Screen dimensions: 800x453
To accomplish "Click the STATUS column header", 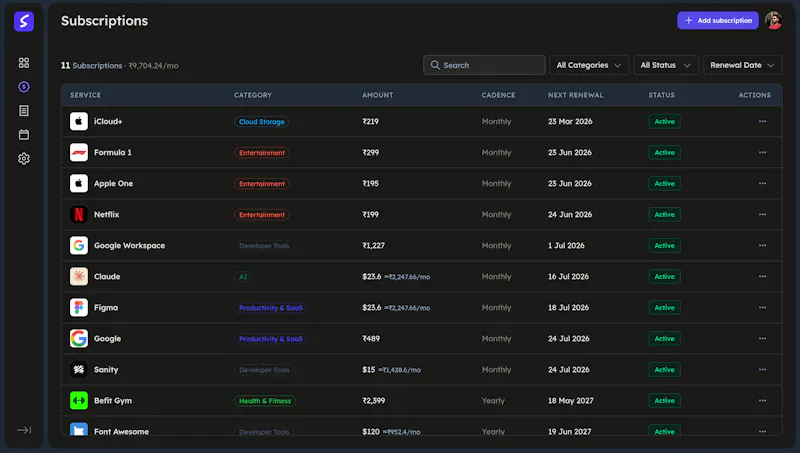I will pos(662,95).
